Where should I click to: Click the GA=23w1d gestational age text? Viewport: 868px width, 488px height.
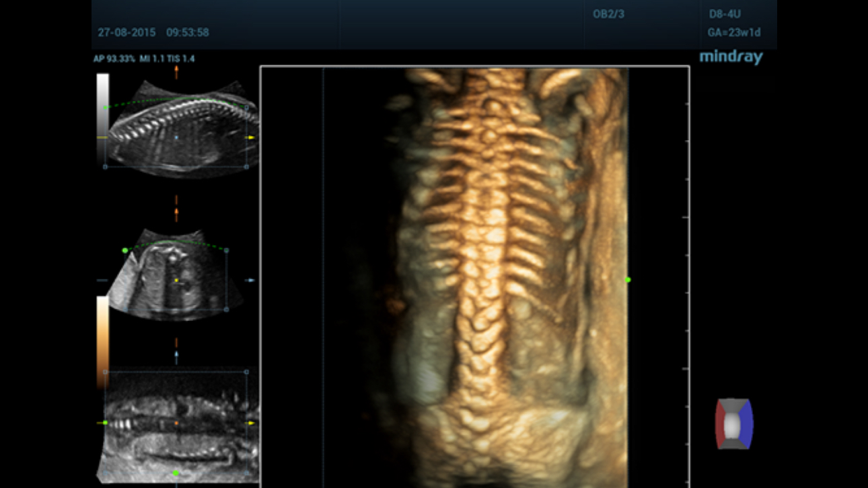(733, 32)
